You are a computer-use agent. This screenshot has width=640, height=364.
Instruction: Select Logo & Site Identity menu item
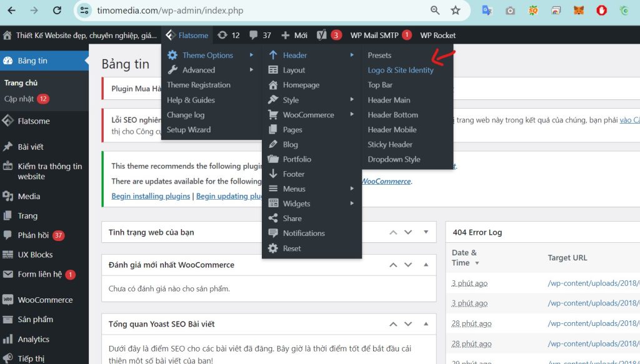point(401,70)
